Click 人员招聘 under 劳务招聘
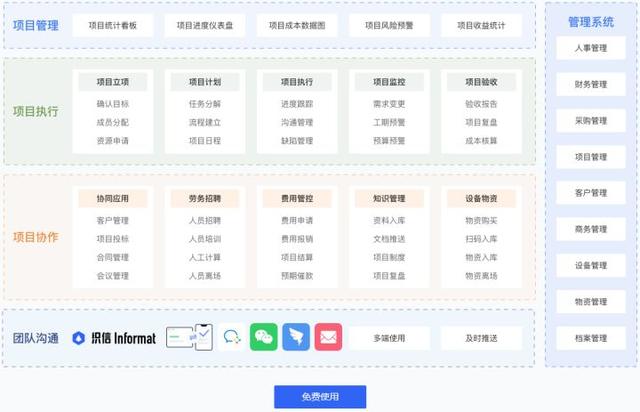Screen dimensions: 640x412 [205, 220]
